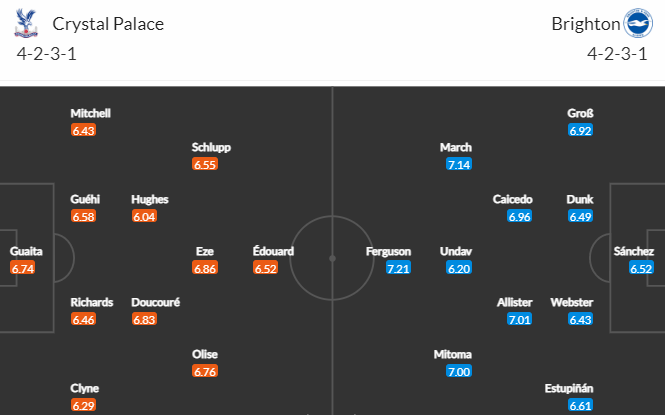Open player Édouard on the pitch
Image resolution: width=665 pixels, height=415 pixels.
pos(273,251)
